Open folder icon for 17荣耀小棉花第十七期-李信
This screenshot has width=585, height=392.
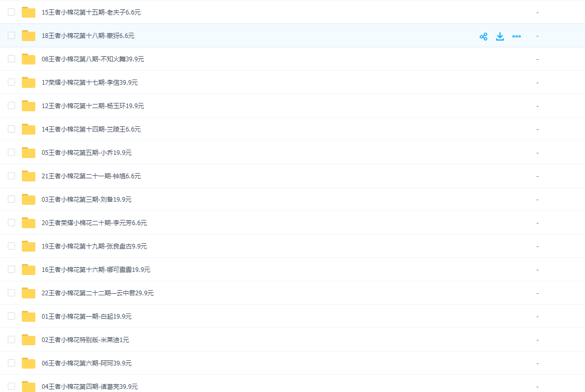(29, 83)
